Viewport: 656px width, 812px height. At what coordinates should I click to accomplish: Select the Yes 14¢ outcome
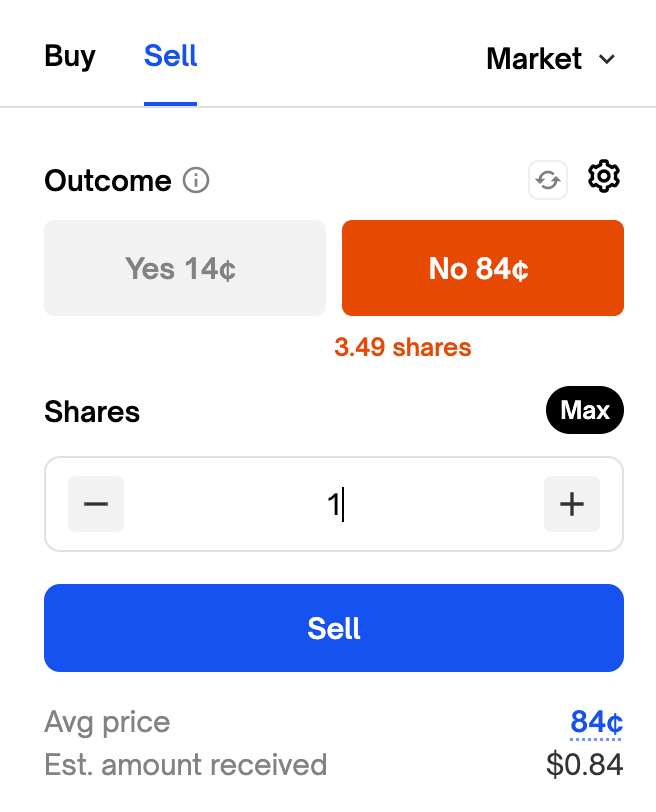(x=185, y=268)
